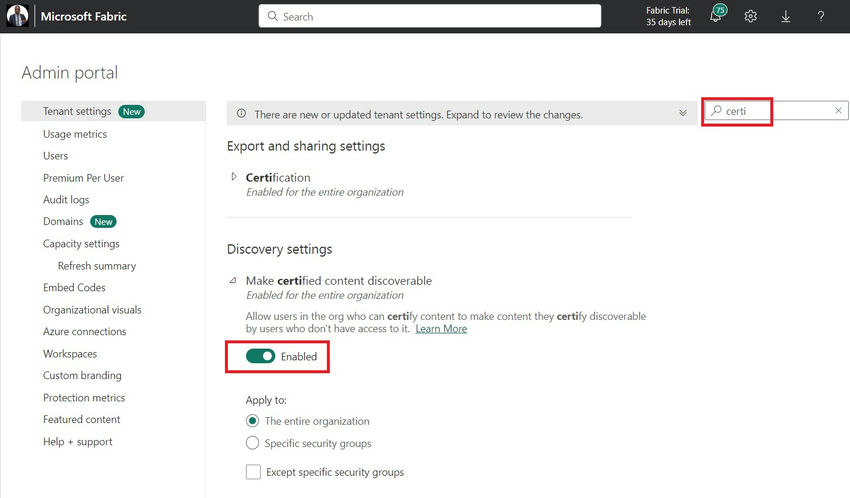The image size is (850, 498).
Task: Open the notifications bell icon
Action: click(x=716, y=17)
